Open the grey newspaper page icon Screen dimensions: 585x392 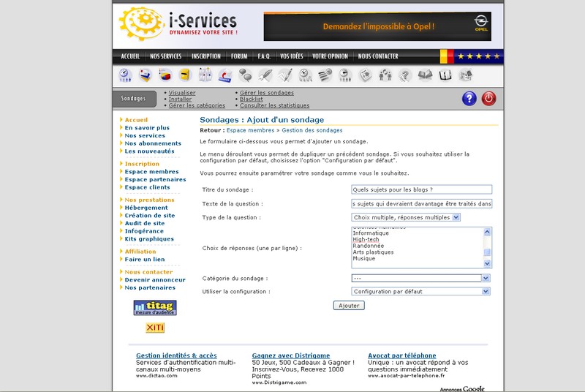[365, 75]
